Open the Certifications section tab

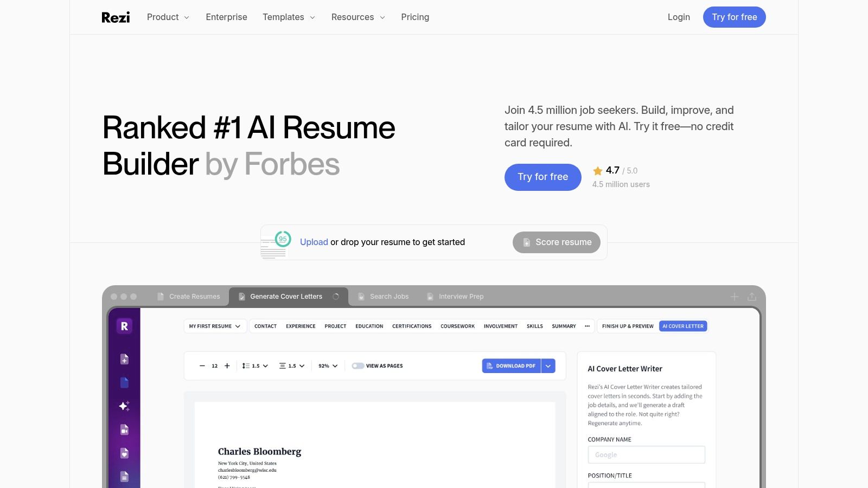412,326
